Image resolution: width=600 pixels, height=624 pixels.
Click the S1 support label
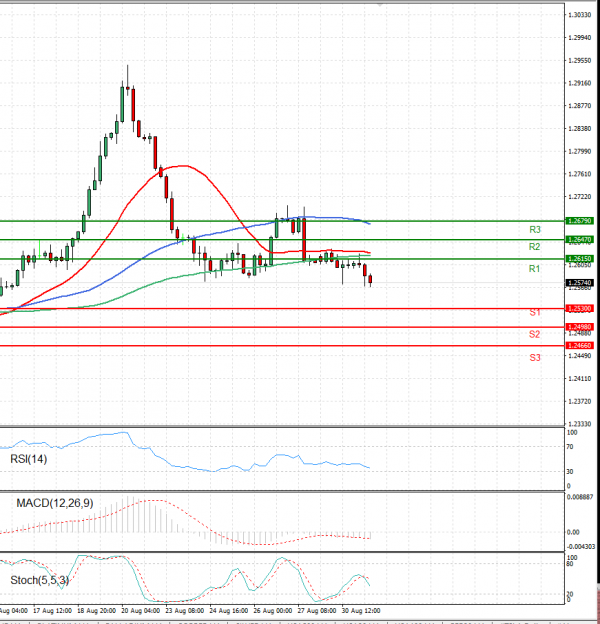[x=535, y=312]
